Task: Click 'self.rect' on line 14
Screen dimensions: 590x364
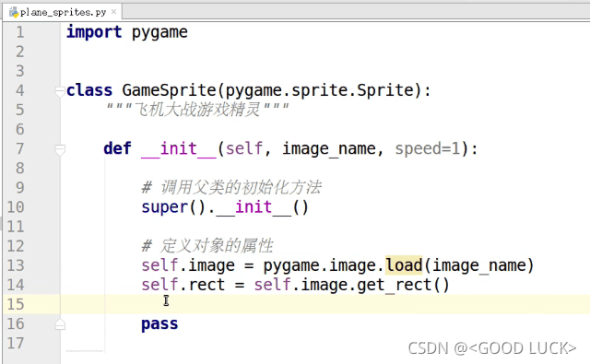Action: 183,285
